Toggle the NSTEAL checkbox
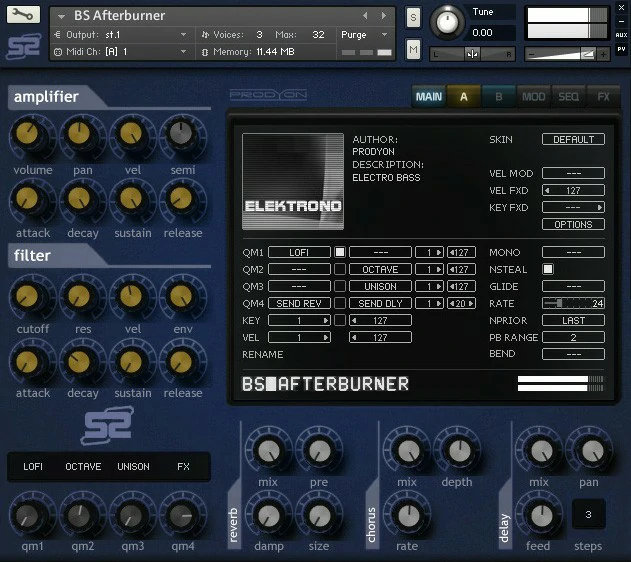Image resolution: width=631 pixels, height=562 pixels. [x=547, y=269]
